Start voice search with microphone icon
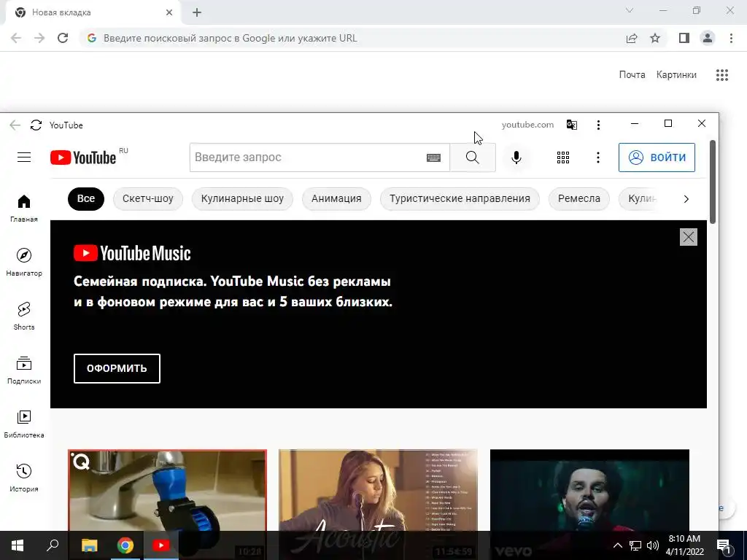 point(516,157)
